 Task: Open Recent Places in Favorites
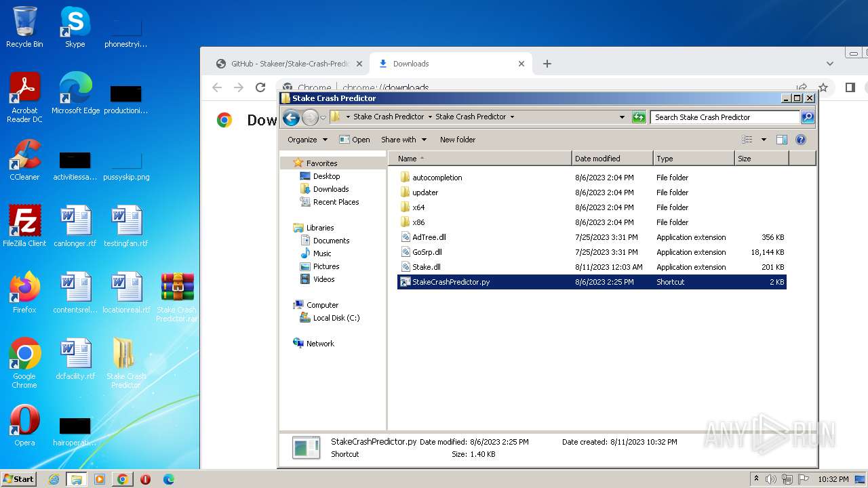(336, 202)
